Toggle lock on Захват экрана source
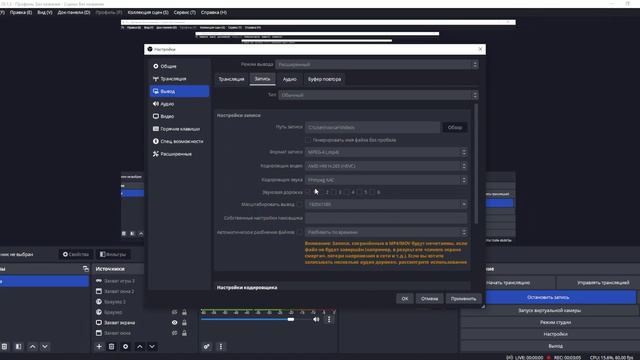 coord(184,322)
